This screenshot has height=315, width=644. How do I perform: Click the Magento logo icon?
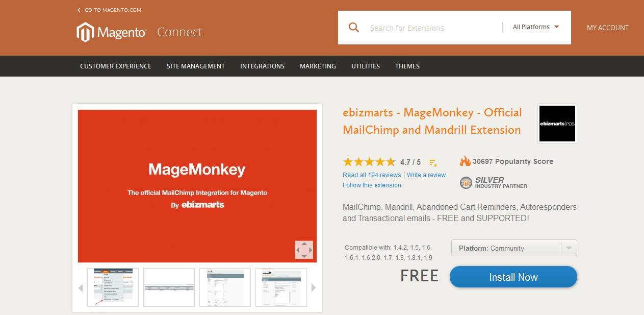(85, 32)
